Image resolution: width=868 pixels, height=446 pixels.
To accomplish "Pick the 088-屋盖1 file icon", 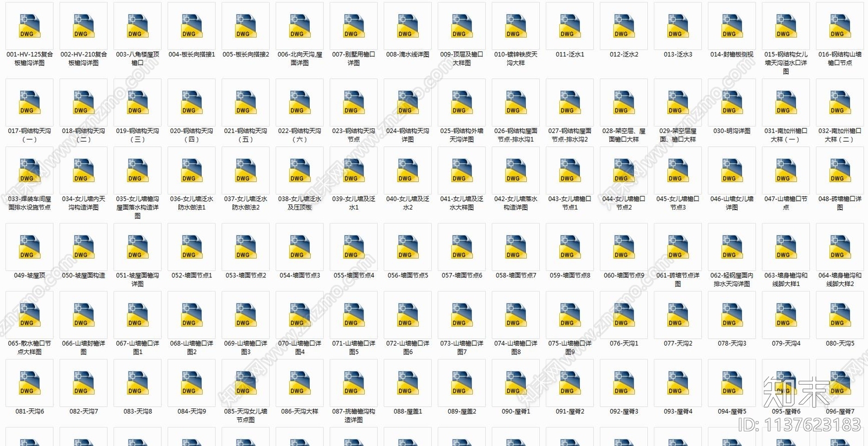I will (x=407, y=383).
